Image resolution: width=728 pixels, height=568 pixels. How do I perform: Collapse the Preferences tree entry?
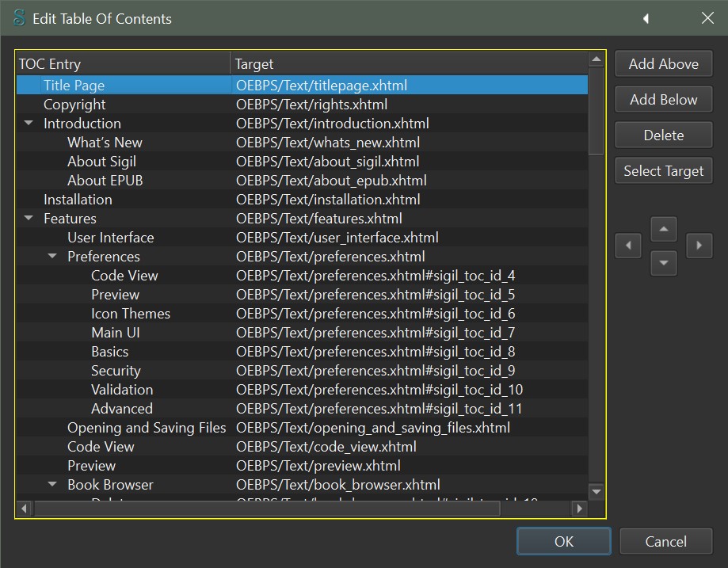pyautogui.click(x=53, y=257)
